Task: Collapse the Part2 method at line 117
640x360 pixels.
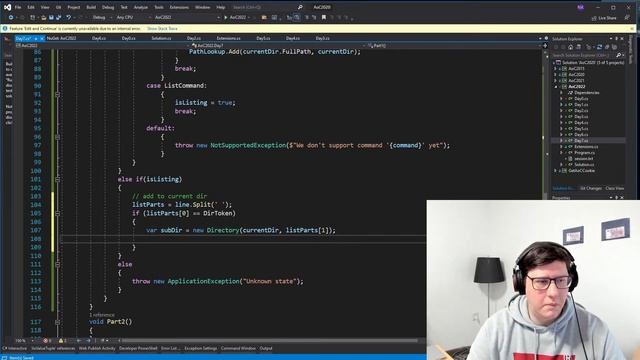Action: pos(58,322)
